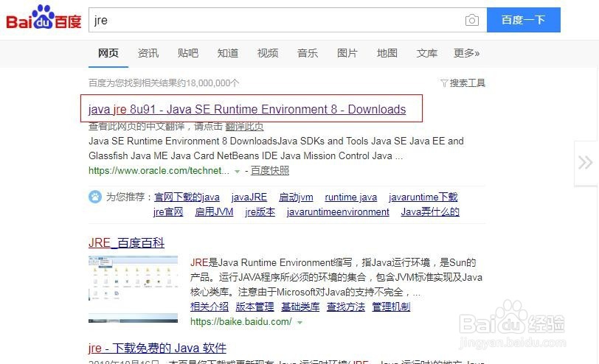
Task: Open 百度快照 cached snapshot link
Action: (x=270, y=170)
